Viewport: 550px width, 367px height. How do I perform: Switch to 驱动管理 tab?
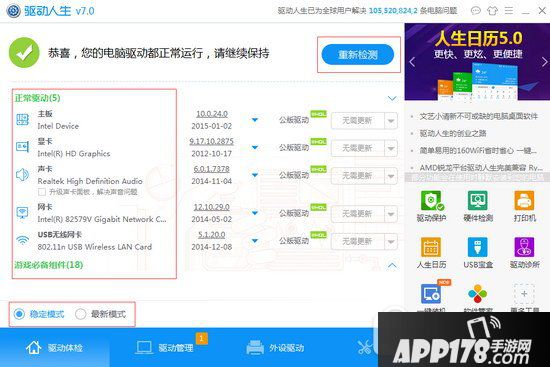point(165,348)
